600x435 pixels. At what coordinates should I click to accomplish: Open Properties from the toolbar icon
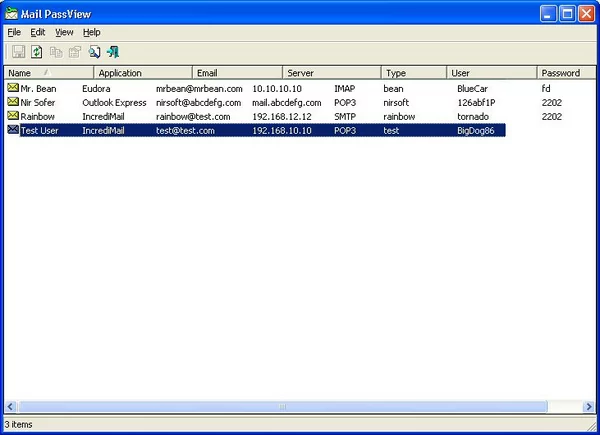point(75,52)
